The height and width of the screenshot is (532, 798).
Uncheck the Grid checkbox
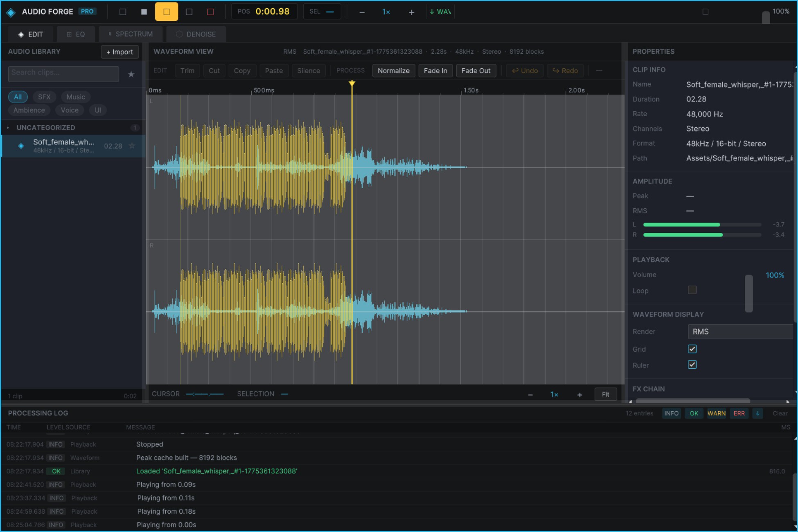[x=692, y=349]
